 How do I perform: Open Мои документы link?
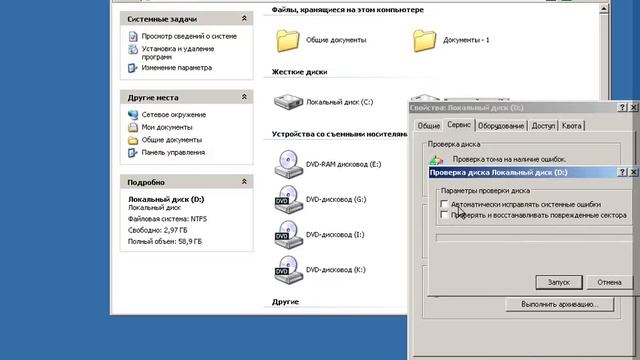pos(167,127)
